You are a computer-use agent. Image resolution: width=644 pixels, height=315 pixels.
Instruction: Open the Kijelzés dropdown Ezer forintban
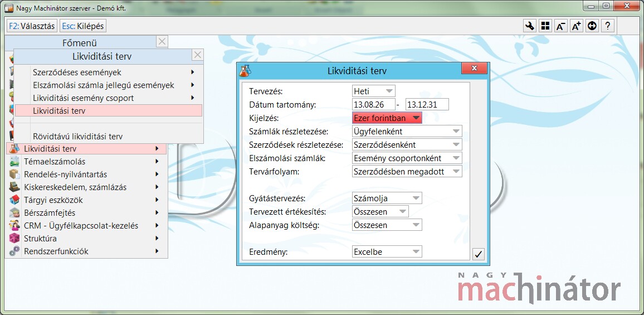pyautogui.click(x=387, y=118)
